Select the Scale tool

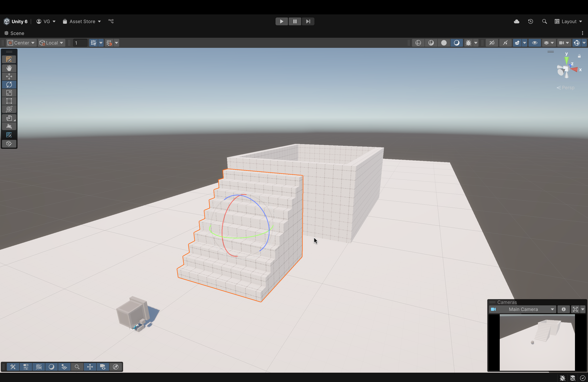[9, 93]
